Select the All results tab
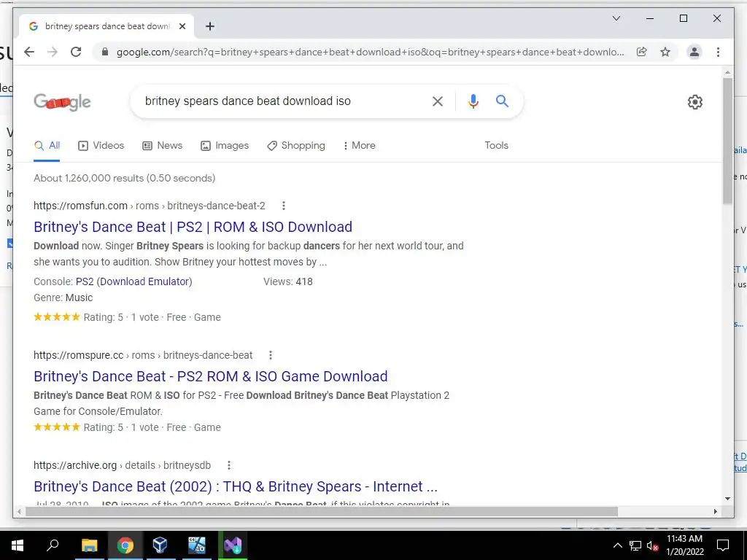Image resolution: width=747 pixels, height=560 pixels. pos(47,146)
